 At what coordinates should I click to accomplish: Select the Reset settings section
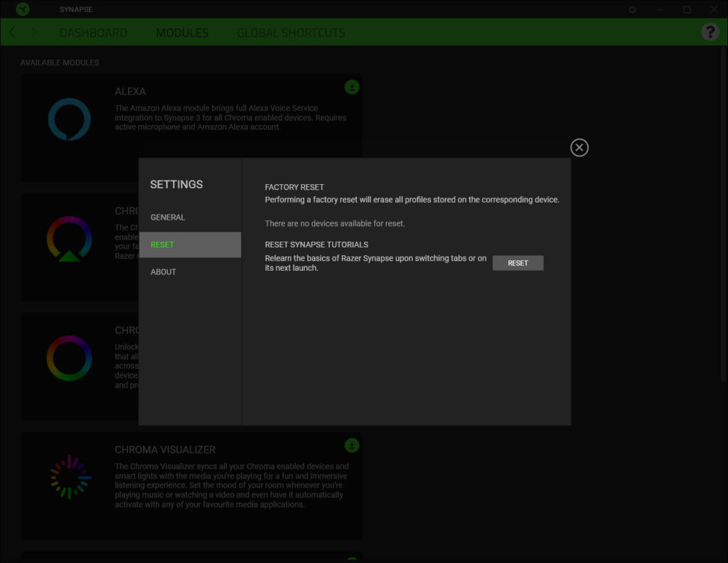190,245
